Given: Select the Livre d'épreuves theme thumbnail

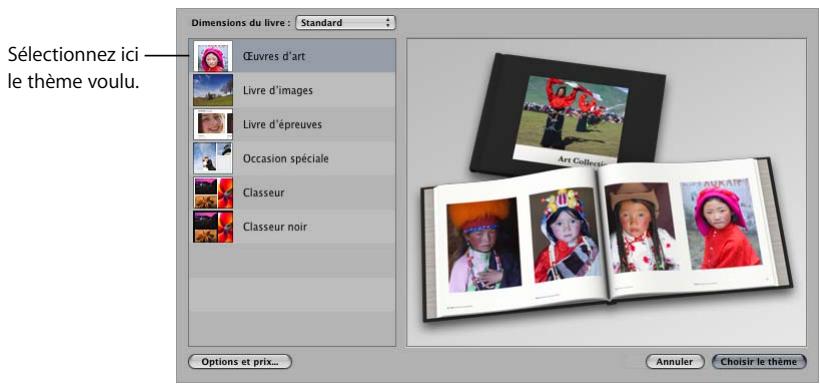Looking at the screenshot, I should click(x=213, y=124).
